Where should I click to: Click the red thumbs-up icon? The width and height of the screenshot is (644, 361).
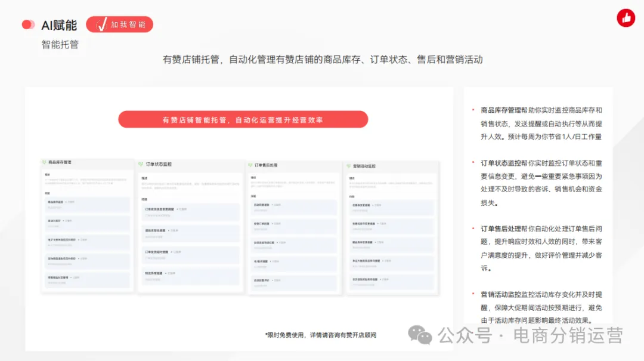click(x=626, y=18)
